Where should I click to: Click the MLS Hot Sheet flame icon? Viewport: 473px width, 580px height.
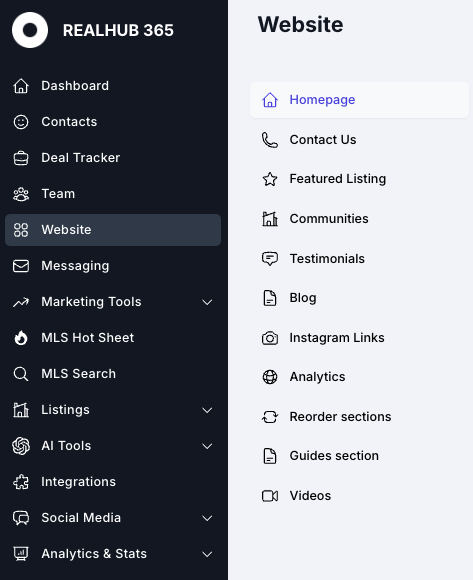point(21,338)
